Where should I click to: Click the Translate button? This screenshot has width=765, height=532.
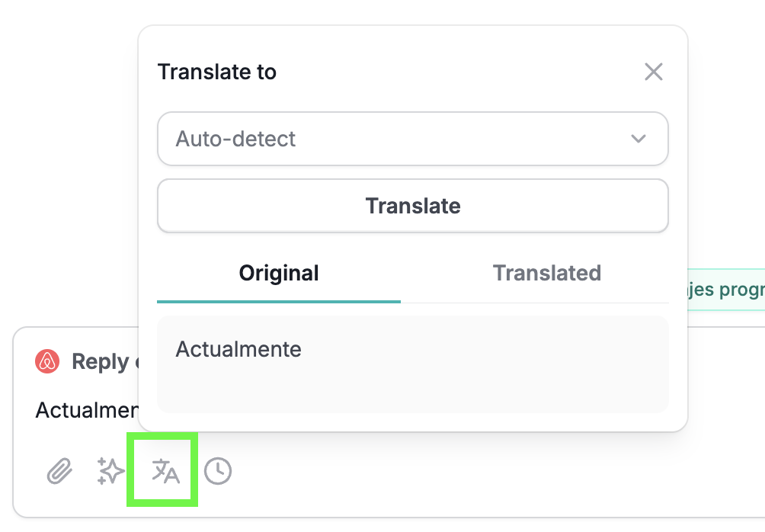coord(413,206)
